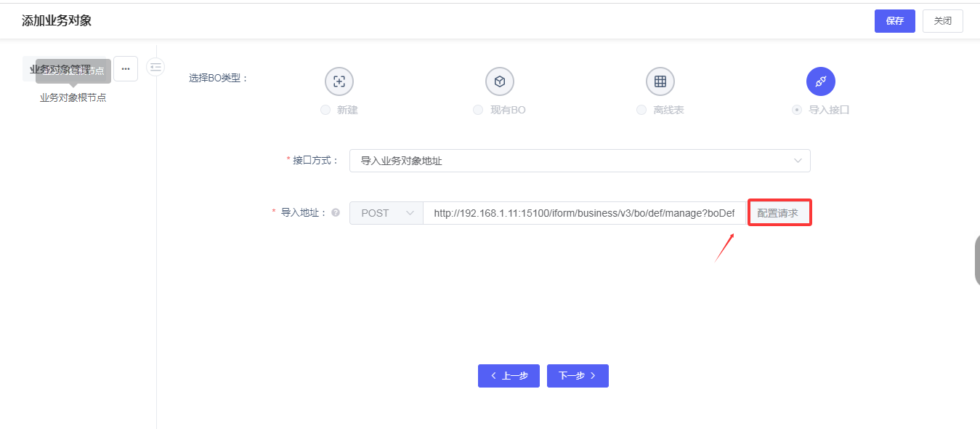Proceed with the 下一步 button
Image resolution: width=980 pixels, height=429 pixels.
pos(578,376)
